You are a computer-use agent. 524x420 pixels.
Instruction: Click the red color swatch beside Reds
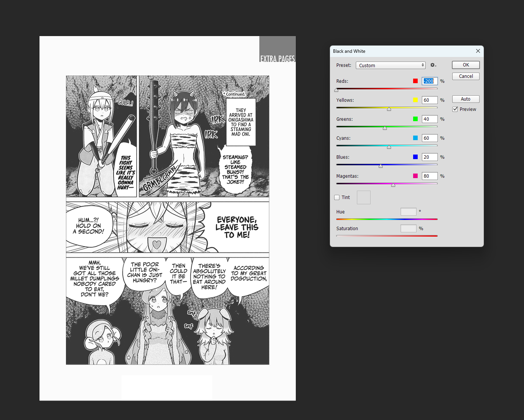click(x=415, y=81)
